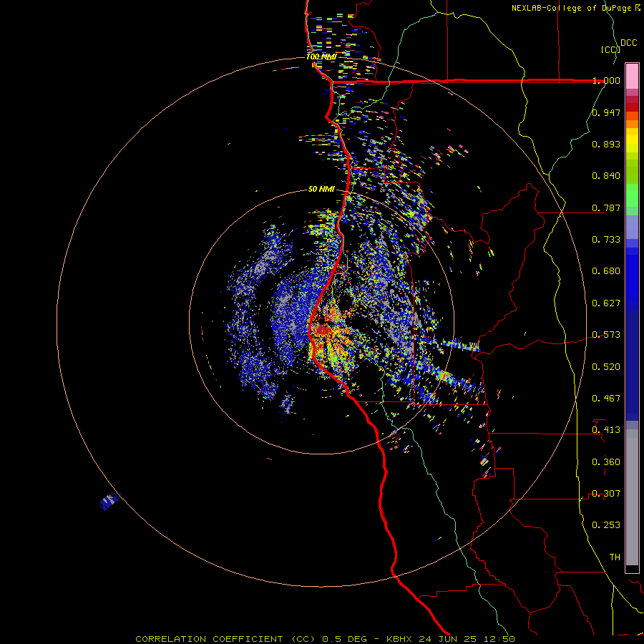Viewport: 644px width, 644px height.
Task: Click the Correlation Coefficient caption at bottom
Action: point(325,639)
